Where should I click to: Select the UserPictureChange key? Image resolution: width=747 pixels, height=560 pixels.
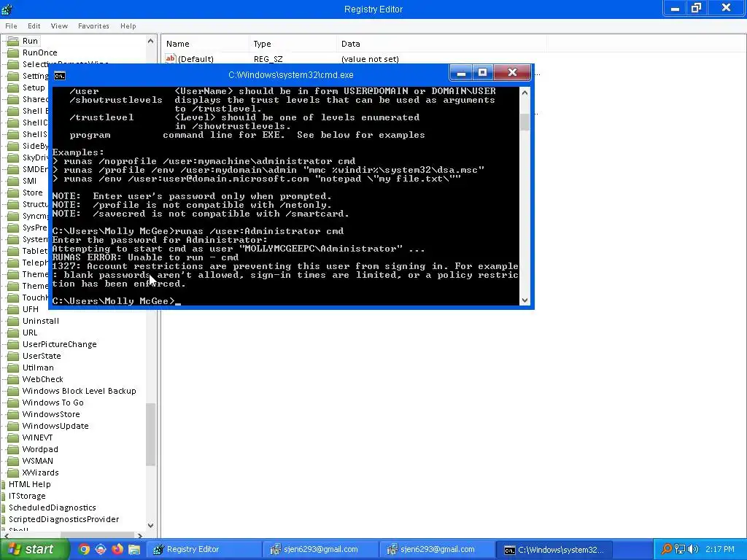[59, 344]
